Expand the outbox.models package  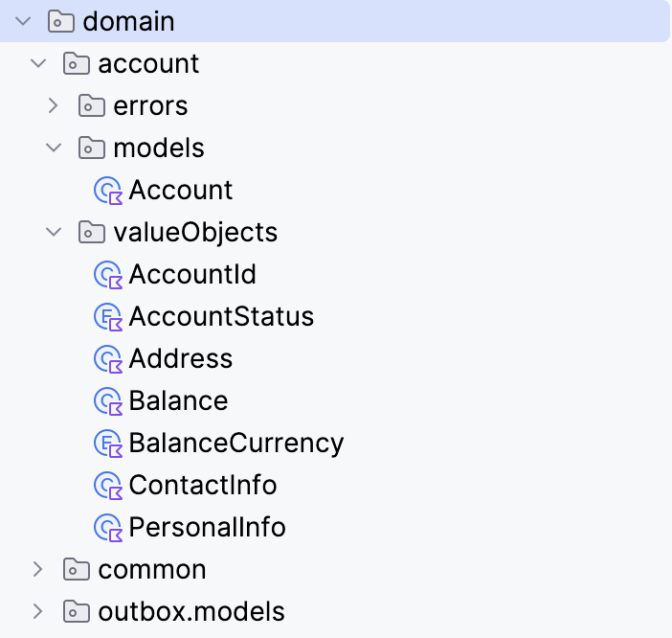tap(38, 611)
